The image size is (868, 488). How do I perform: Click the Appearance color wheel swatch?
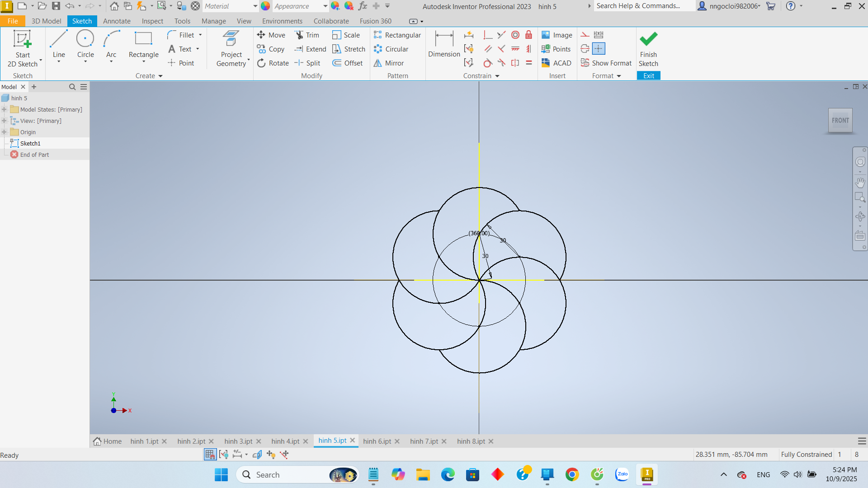point(266,6)
